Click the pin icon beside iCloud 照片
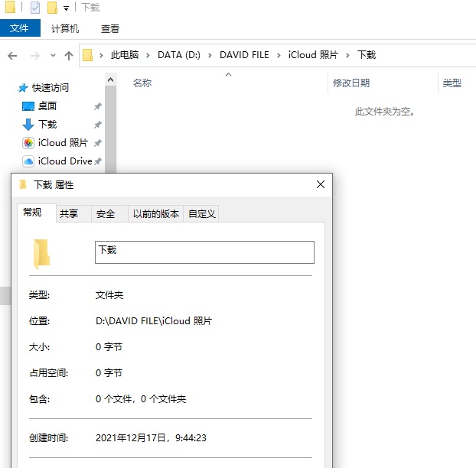This screenshot has height=468, width=476. tap(97, 143)
